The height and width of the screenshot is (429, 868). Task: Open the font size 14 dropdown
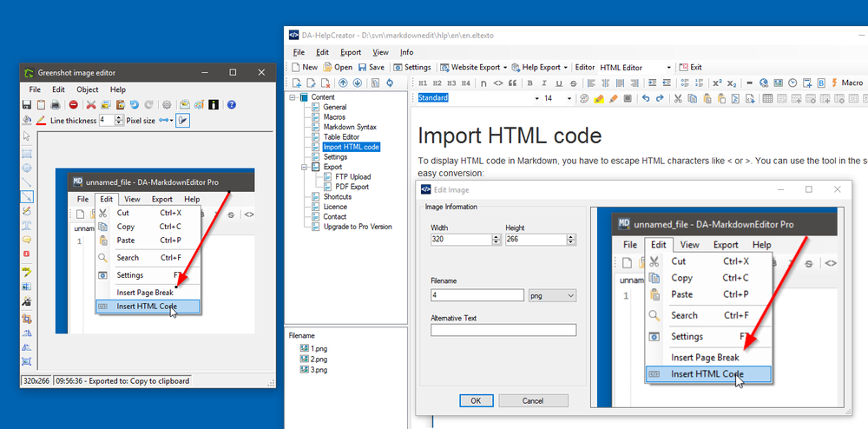tap(569, 98)
